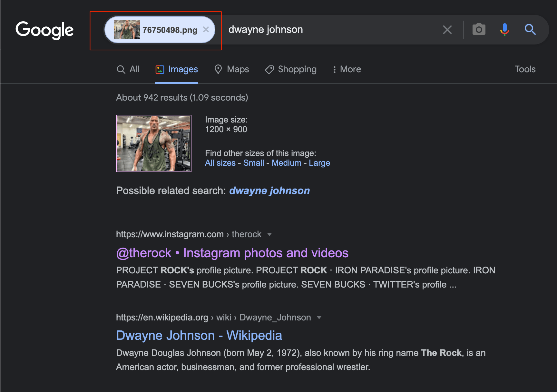Open the Maps tab
The image size is (557, 392).
coord(232,69)
